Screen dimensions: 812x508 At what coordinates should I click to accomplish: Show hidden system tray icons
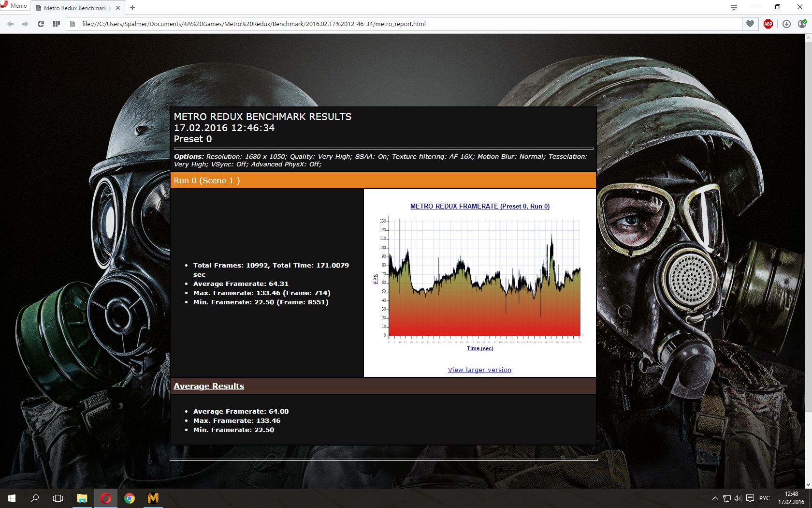coord(715,498)
